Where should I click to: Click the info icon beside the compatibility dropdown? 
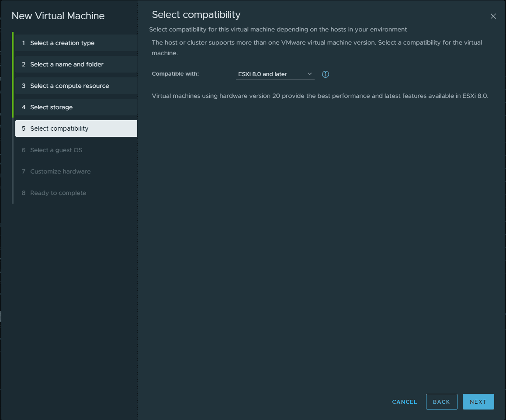click(x=326, y=74)
